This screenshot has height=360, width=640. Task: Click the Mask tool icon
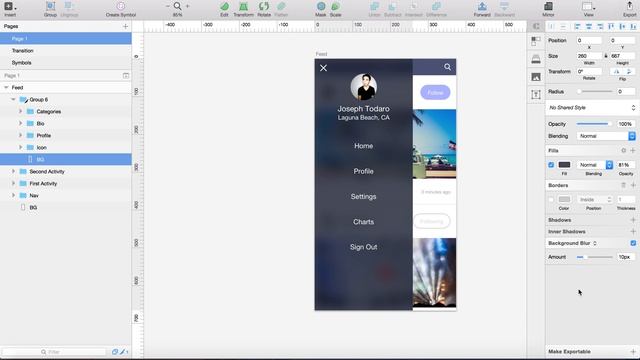click(x=321, y=7)
